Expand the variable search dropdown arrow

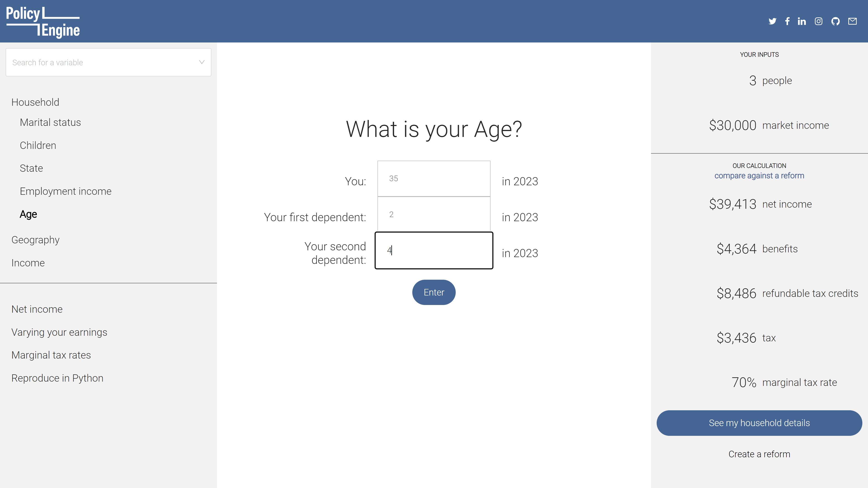click(x=201, y=62)
